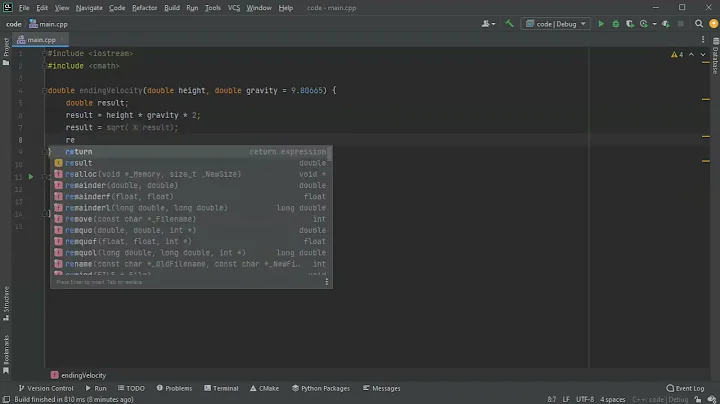Click the run gutter icon on line 11
The width and height of the screenshot is (720, 404).
pyautogui.click(x=31, y=177)
